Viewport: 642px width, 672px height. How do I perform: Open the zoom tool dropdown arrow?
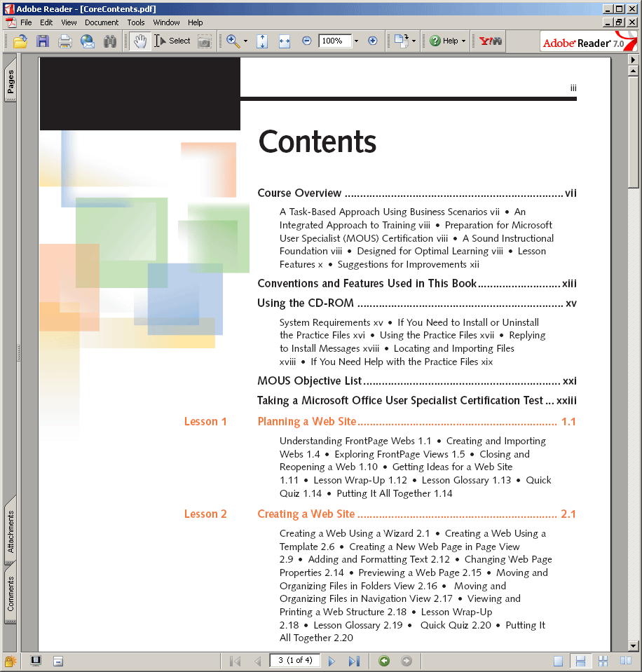pyautogui.click(x=245, y=41)
